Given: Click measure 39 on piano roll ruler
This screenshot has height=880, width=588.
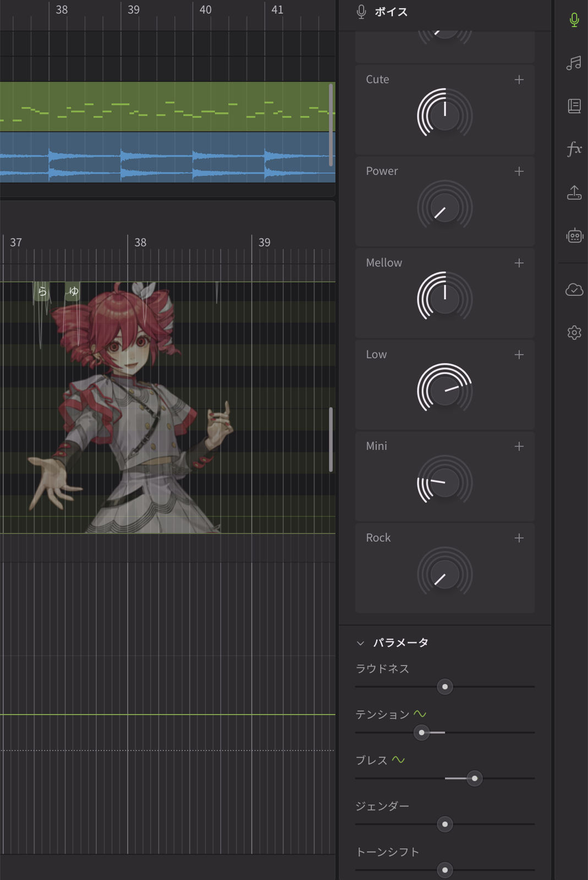Looking at the screenshot, I should point(265,243).
